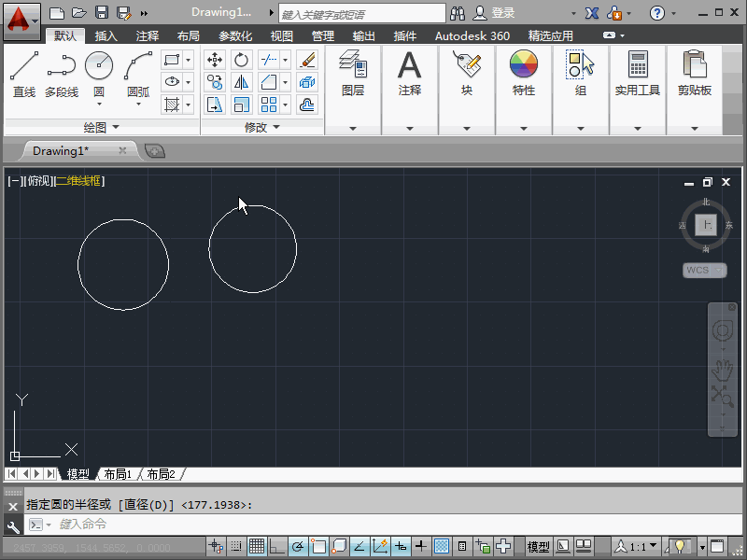Open the View (视图) ribbon tab
The image size is (747, 560).
pyautogui.click(x=281, y=36)
